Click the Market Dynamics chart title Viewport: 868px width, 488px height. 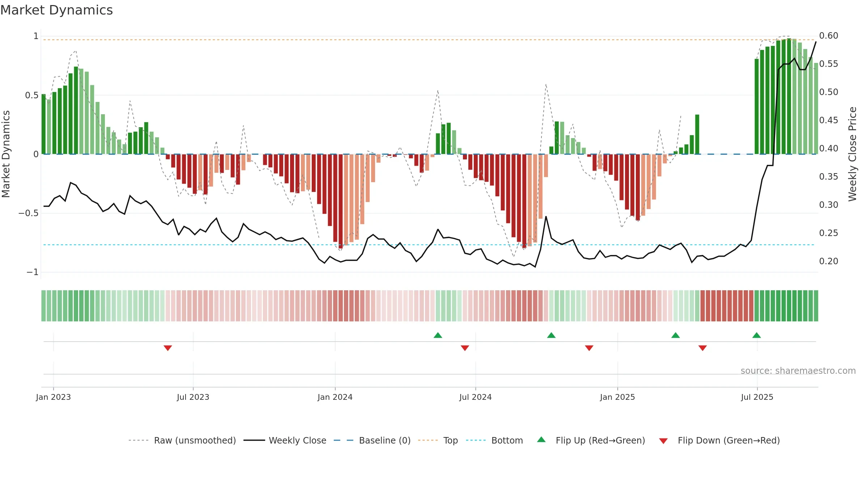click(x=56, y=10)
